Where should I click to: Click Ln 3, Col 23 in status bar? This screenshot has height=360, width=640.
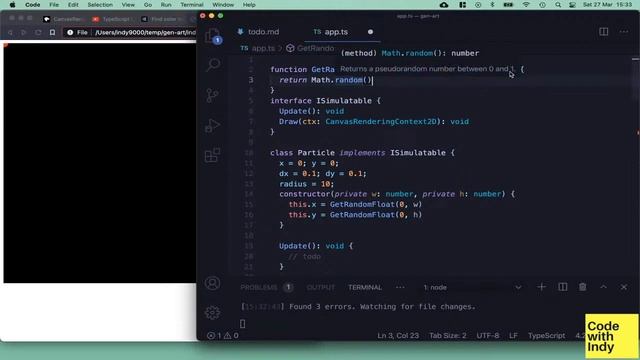tap(398, 336)
